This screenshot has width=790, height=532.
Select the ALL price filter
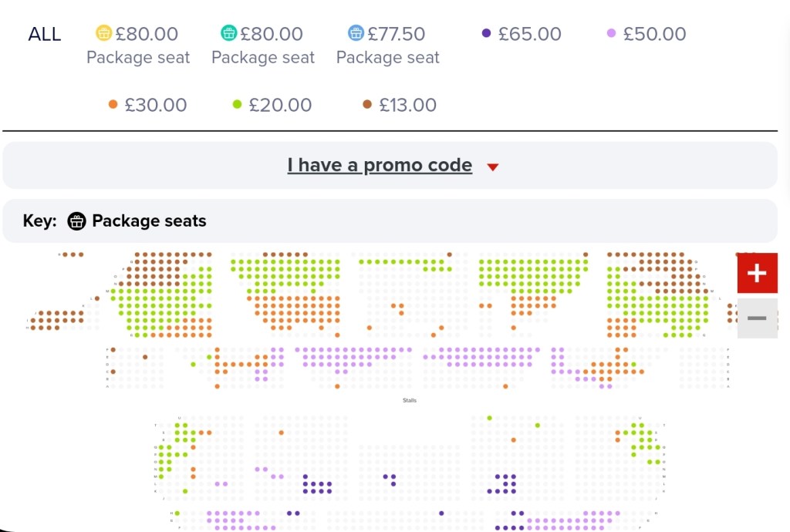(x=45, y=34)
